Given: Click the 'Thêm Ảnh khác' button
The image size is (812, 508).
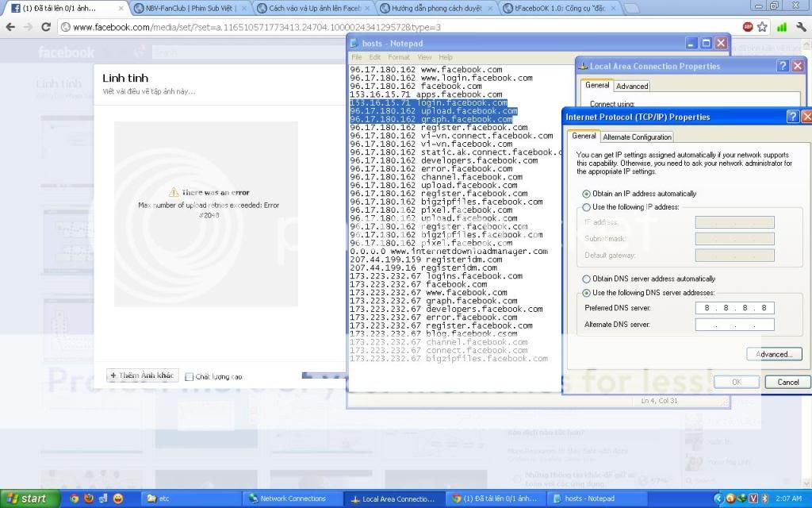Looking at the screenshot, I should pyautogui.click(x=141, y=375).
